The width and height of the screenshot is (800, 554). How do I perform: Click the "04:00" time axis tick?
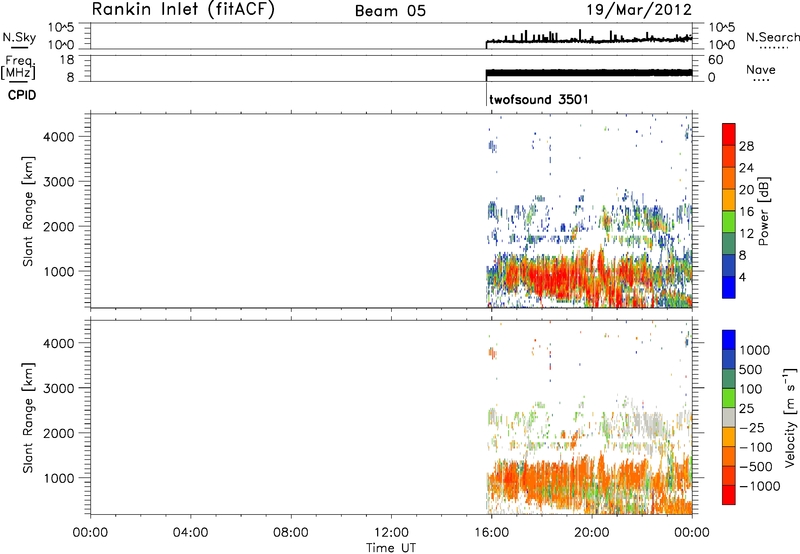[191, 533]
